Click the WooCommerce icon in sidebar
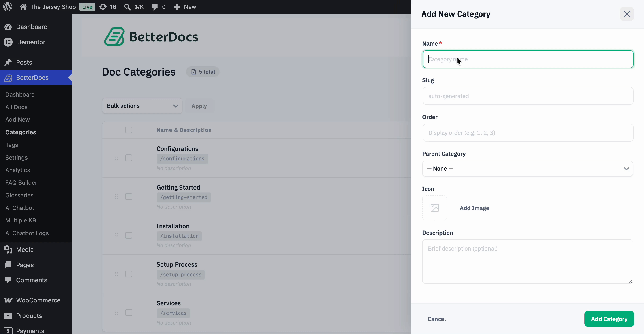Screen dimensions: 644x334 [x=8, y=300]
